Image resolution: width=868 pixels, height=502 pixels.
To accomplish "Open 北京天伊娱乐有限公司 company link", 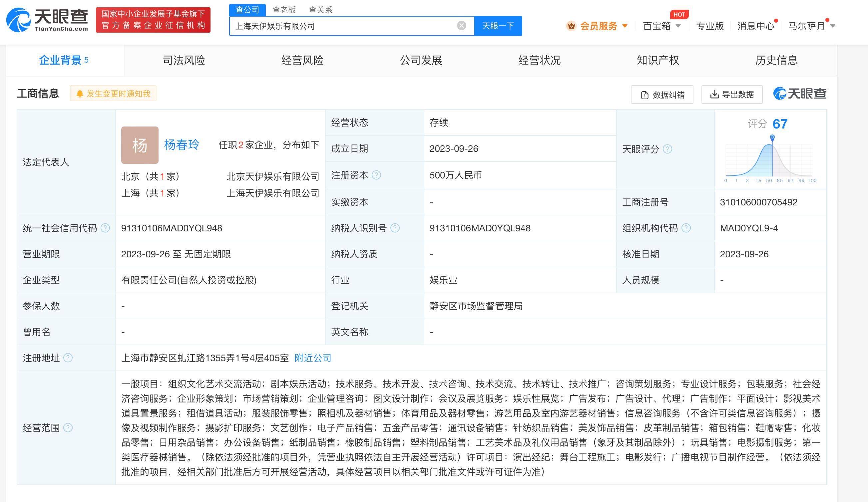I will point(273,176).
